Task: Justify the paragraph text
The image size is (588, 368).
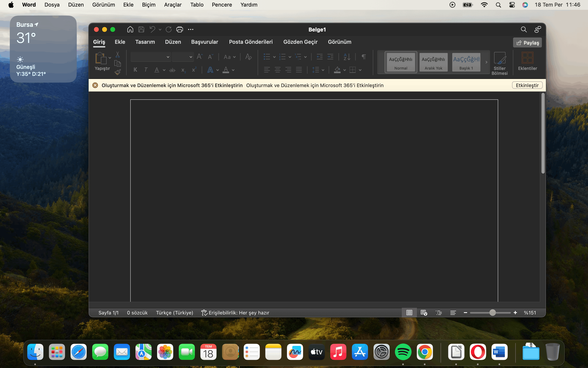Action: [299, 70]
